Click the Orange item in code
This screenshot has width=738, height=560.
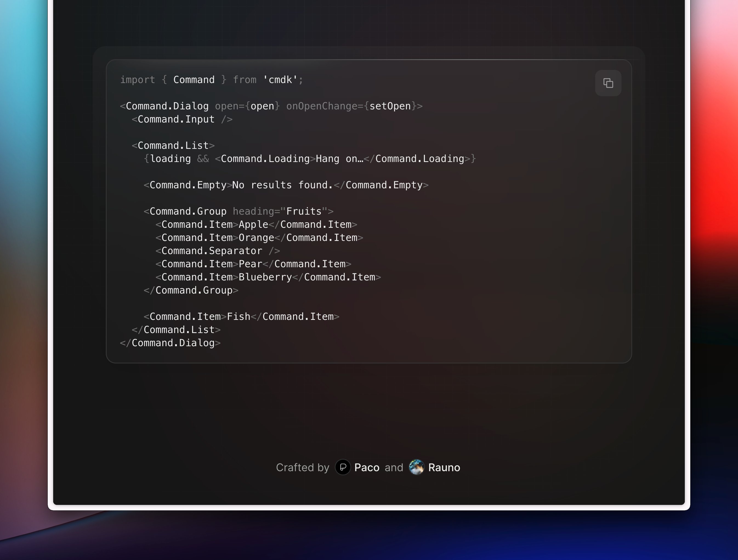coord(256,238)
